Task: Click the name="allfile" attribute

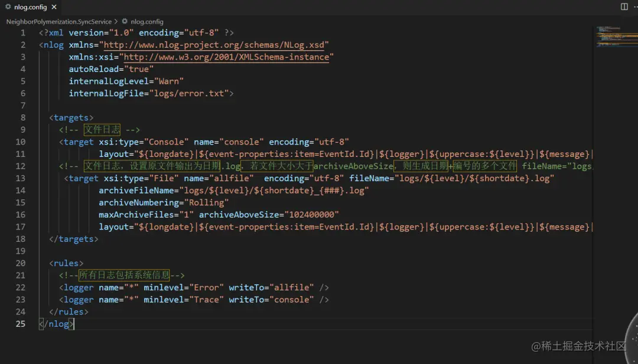Action: (219, 178)
